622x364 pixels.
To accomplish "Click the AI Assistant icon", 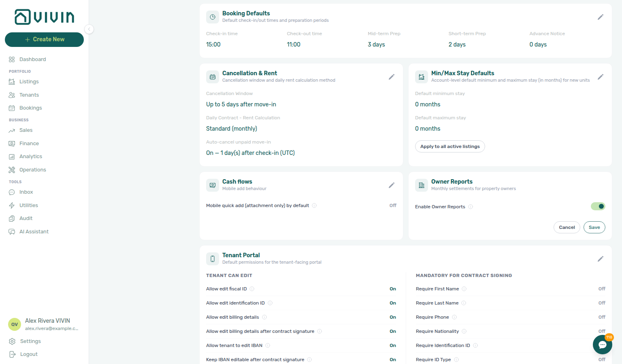I will (12, 232).
